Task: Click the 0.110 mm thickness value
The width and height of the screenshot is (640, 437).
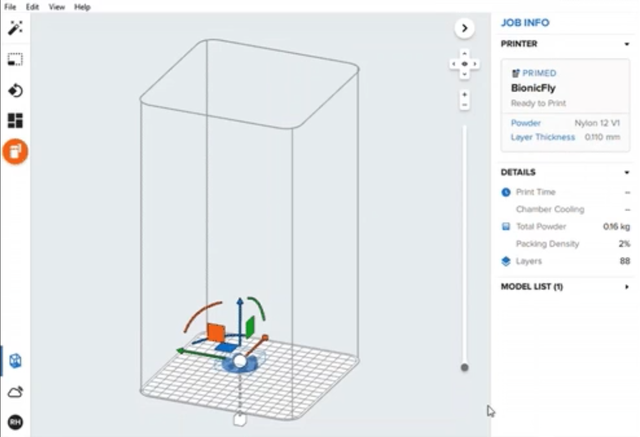Action: (602, 137)
